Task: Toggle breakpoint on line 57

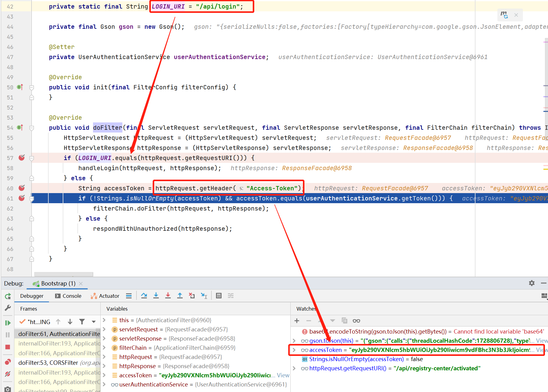Action: click(22, 158)
